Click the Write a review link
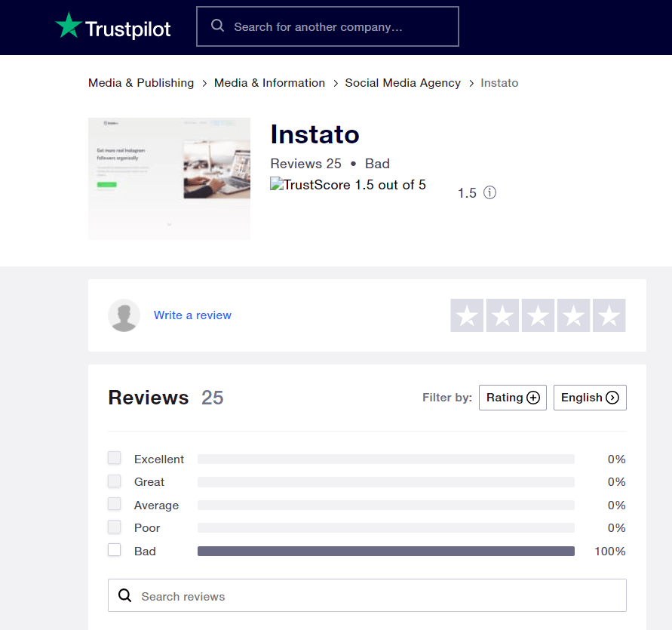672x630 pixels. coord(192,315)
